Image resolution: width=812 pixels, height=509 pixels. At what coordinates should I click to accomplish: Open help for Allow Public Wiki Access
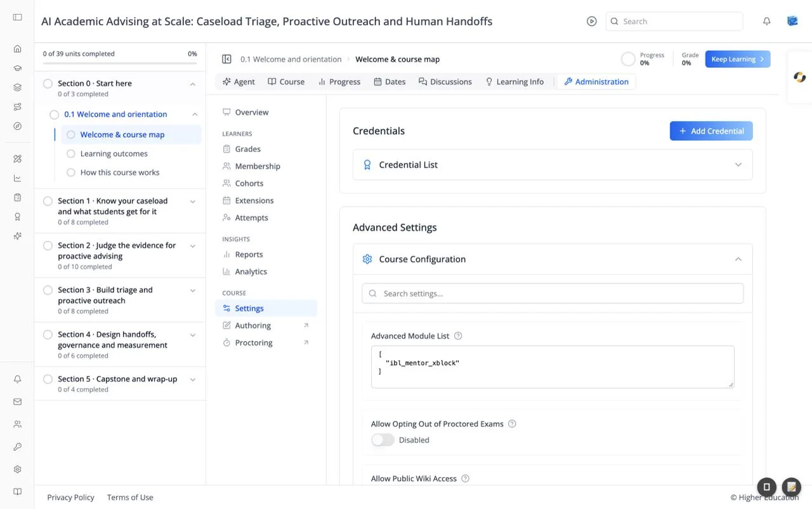tap(465, 479)
